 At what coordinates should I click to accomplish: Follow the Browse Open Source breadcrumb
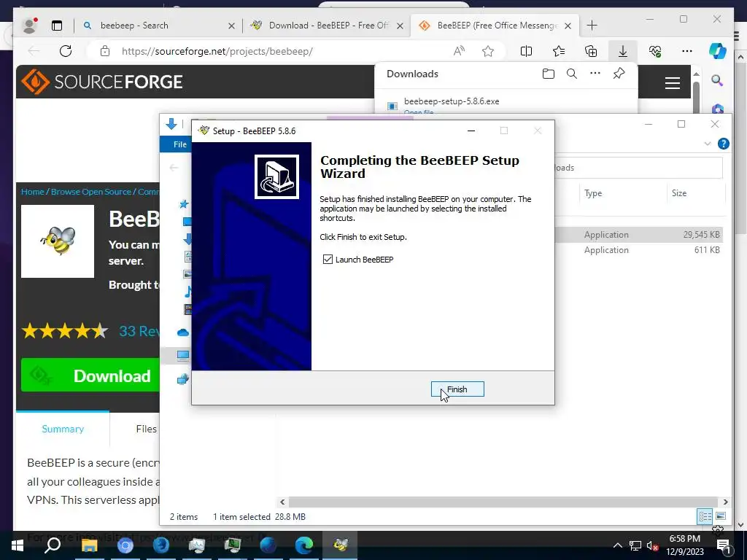tap(90, 192)
